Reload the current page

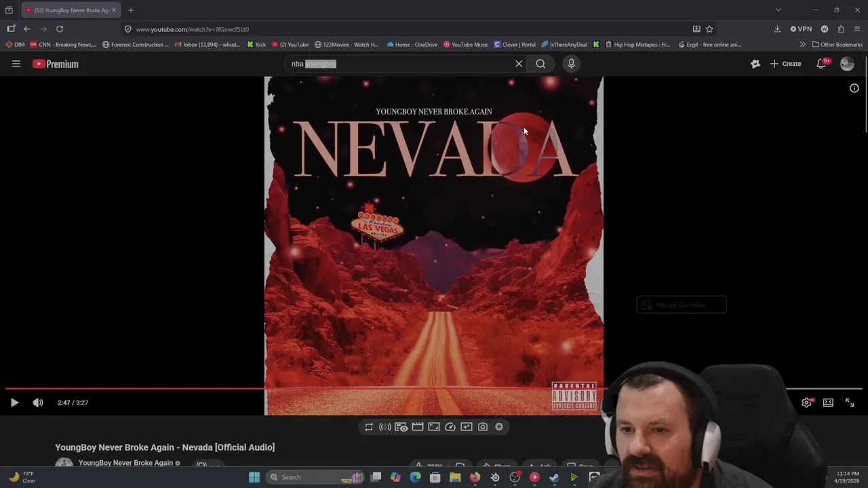click(x=60, y=29)
